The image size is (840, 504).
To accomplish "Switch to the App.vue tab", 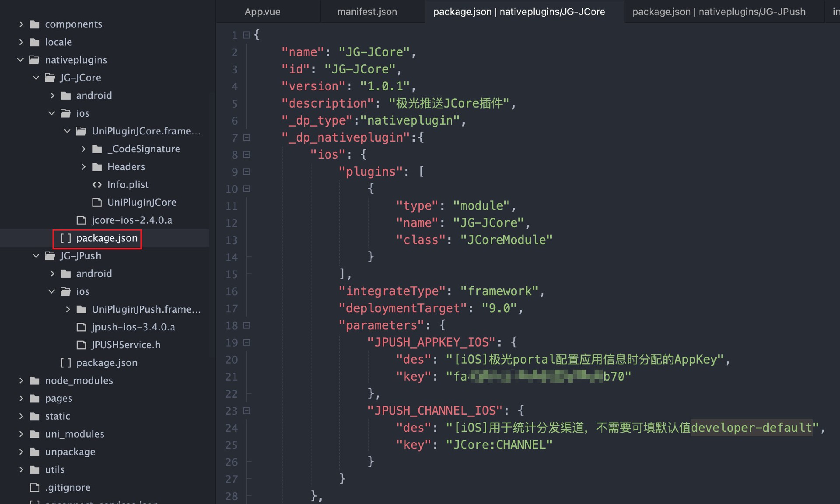I will pyautogui.click(x=262, y=12).
